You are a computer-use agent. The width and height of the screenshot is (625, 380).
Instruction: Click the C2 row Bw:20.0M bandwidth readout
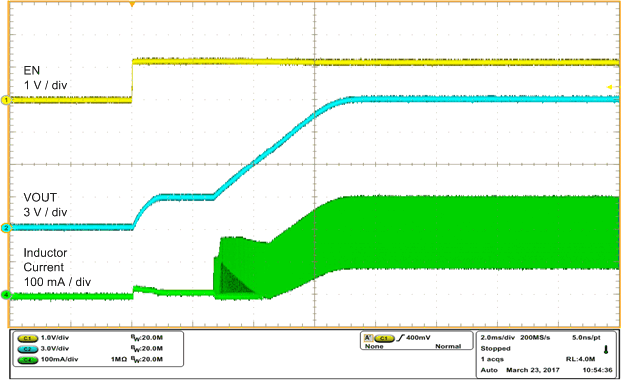click(147, 348)
